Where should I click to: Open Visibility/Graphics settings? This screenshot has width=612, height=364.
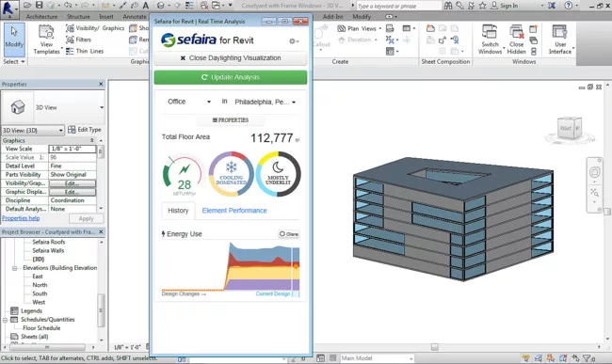[x=95, y=28]
